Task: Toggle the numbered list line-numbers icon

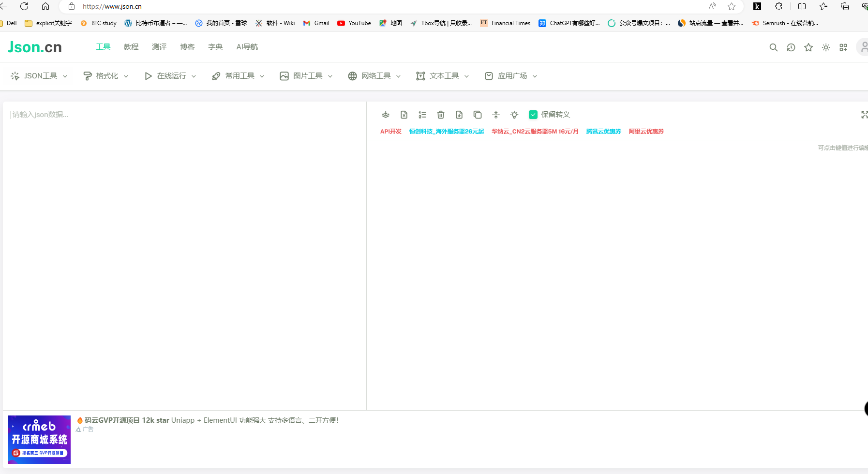Action: click(x=422, y=115)
